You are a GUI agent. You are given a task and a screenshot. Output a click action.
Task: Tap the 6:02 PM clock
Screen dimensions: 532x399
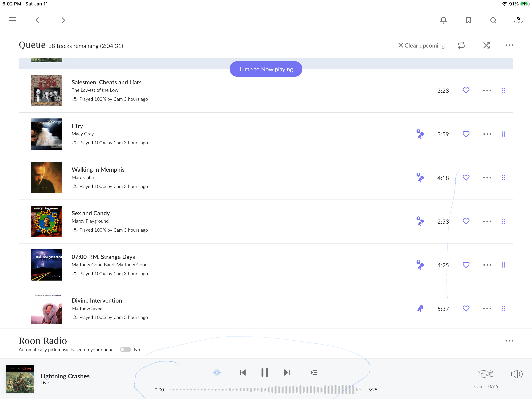pos(12,4)
